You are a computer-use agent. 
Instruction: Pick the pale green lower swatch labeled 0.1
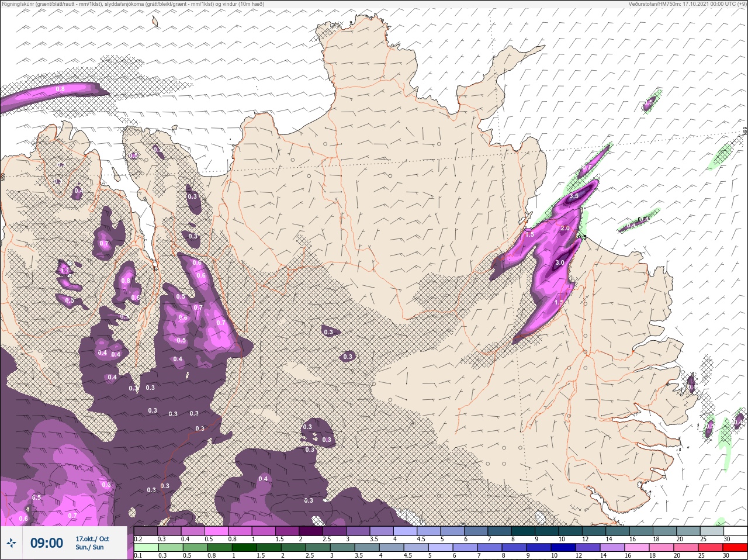146,548
